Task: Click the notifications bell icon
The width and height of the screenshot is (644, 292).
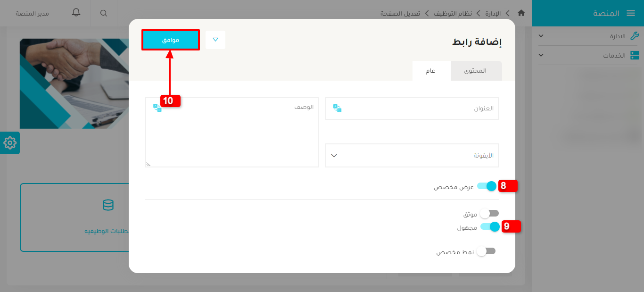Action: coord(76,13)
